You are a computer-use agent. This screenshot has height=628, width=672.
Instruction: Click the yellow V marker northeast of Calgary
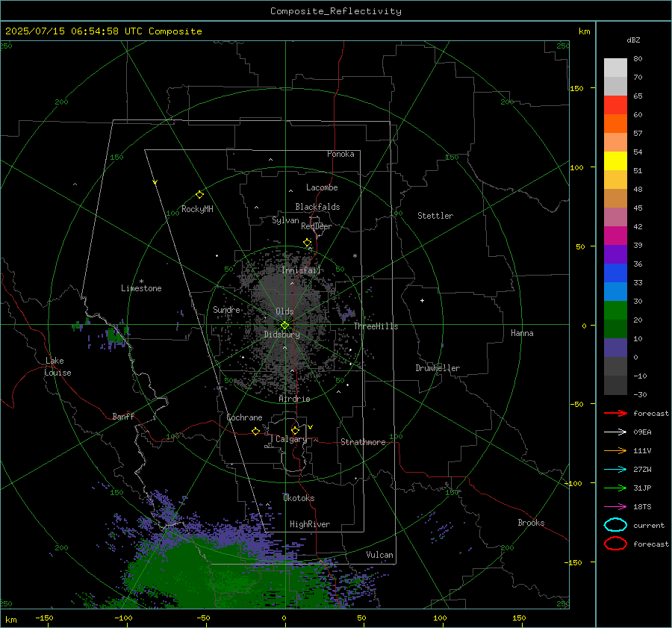pyautogui.click(x=311, y=427)
